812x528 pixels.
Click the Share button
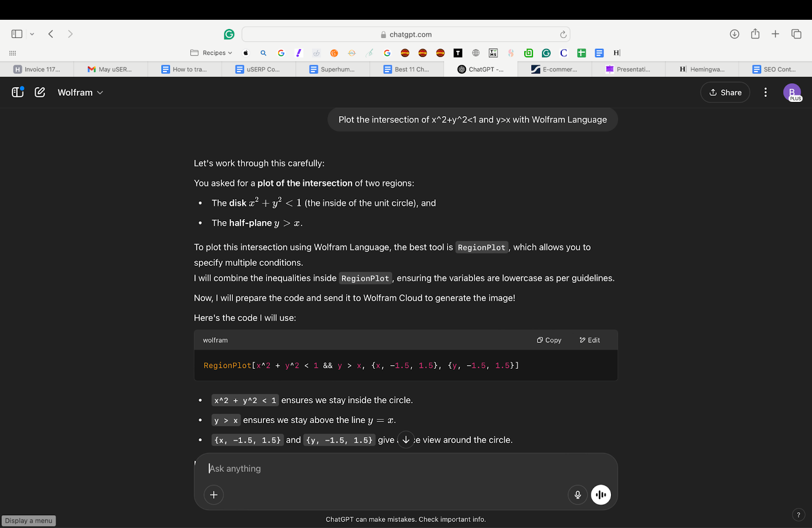725,92
